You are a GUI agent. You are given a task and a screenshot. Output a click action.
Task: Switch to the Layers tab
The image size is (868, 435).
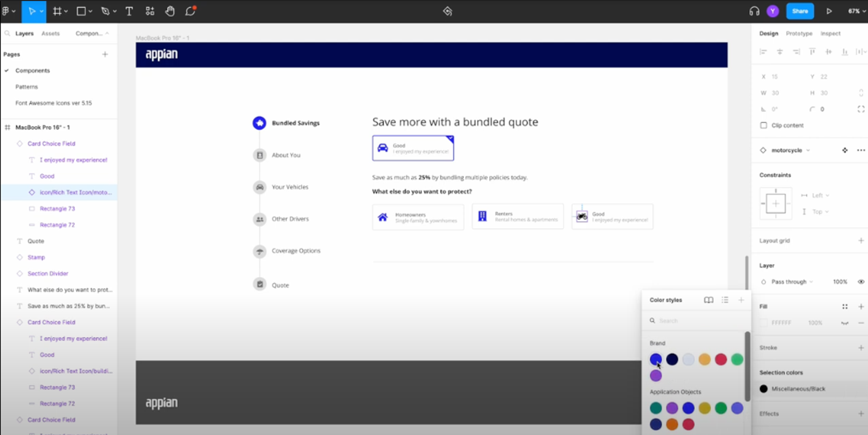click(x=24, y=33)
